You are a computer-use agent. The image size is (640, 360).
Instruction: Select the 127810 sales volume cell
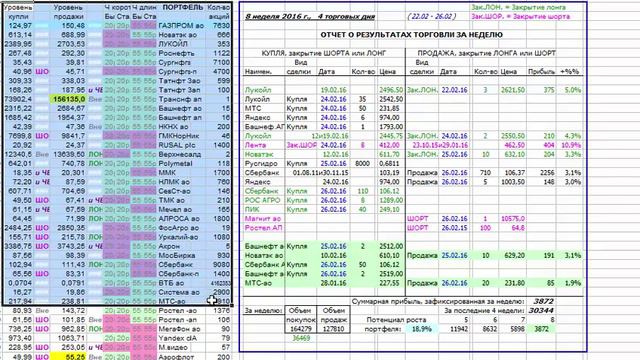tap(333, 329)
